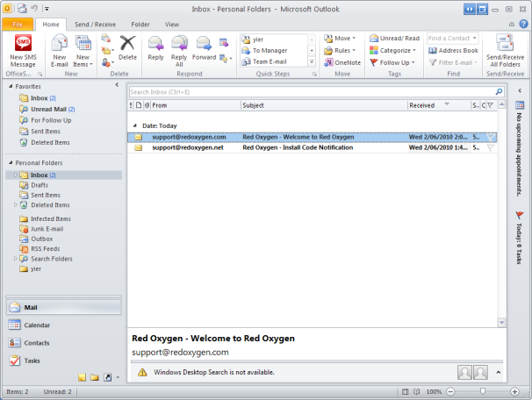Expand the To-Do Bar
The width and height of the screenshot is (532, 400).
(x=520, y=90)
